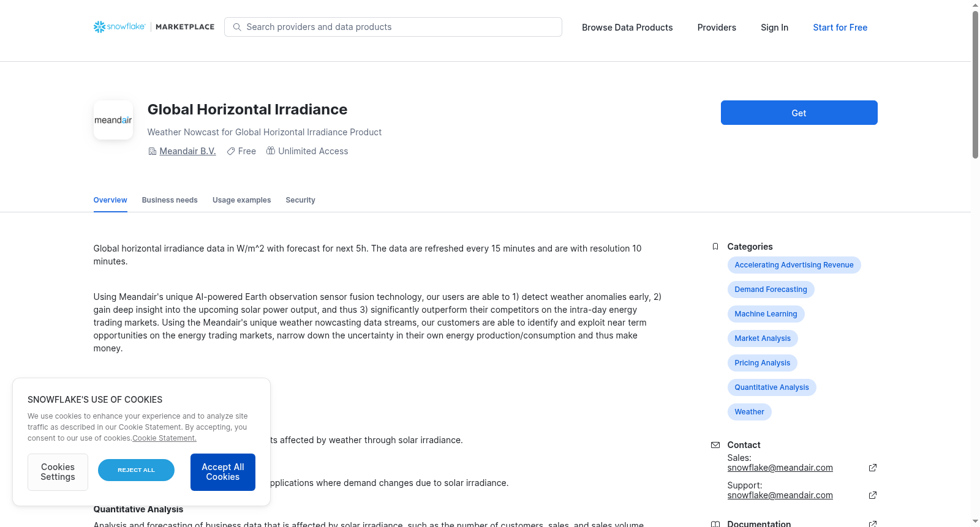Click the Documentation book icon
The image size is (980, 527).
tap(715, 524)
